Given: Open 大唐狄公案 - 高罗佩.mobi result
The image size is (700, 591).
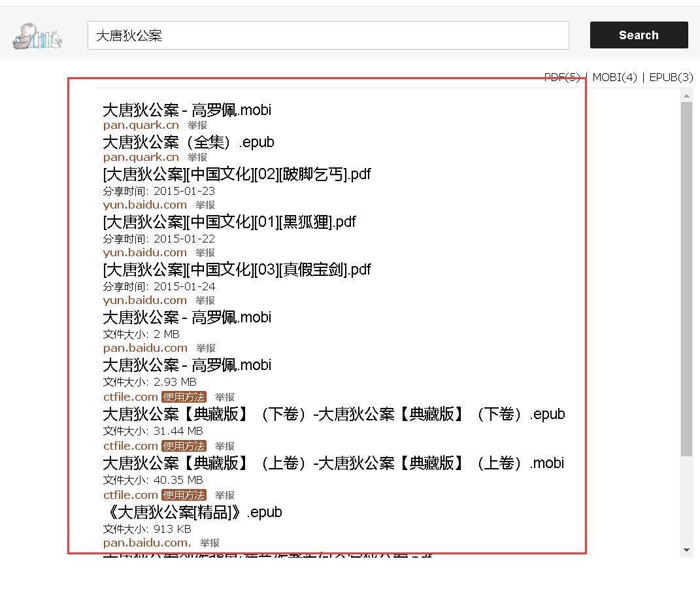Looking at the screenshot, I should click(186, 109).
